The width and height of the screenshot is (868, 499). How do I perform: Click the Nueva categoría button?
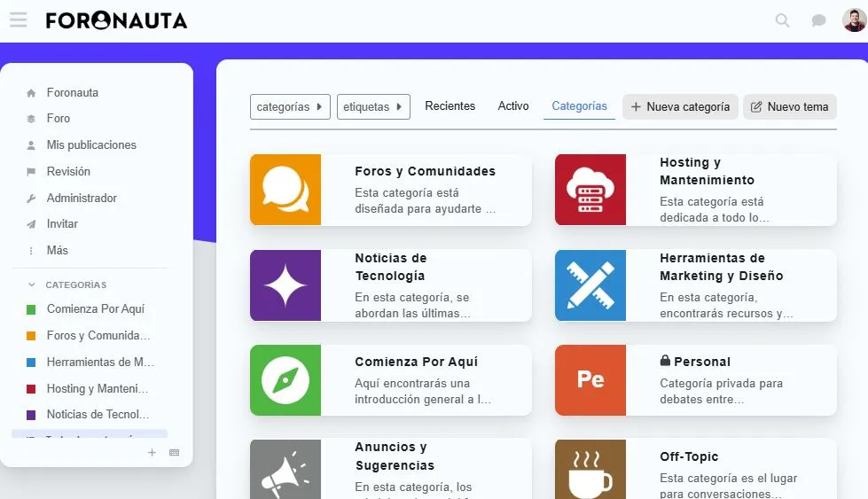click(x=680, y=106)
